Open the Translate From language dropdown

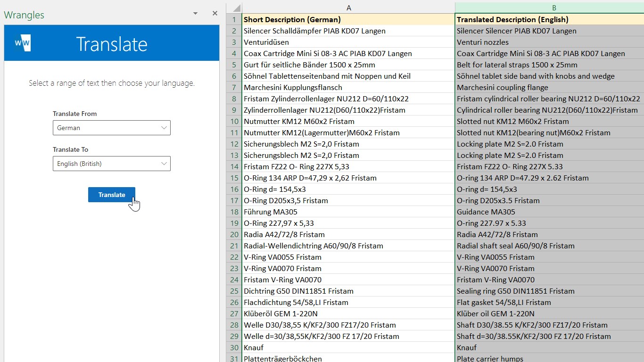point(112,128)
